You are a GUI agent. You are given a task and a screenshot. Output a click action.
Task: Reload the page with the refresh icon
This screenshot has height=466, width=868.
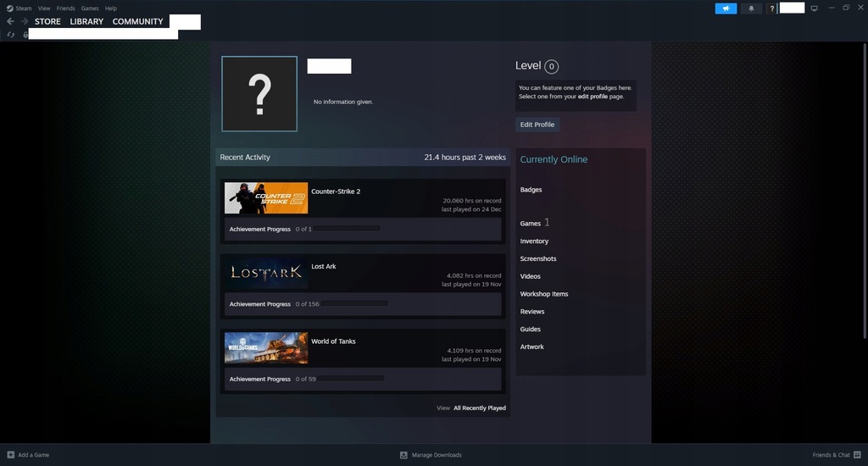coord(10,34)
